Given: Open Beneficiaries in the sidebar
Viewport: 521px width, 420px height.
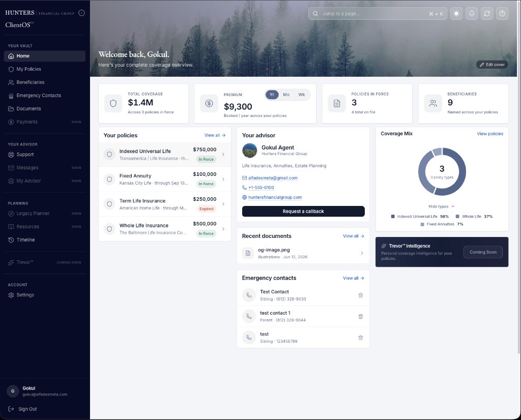Looking at the screenshot, I should pos(45,82).
